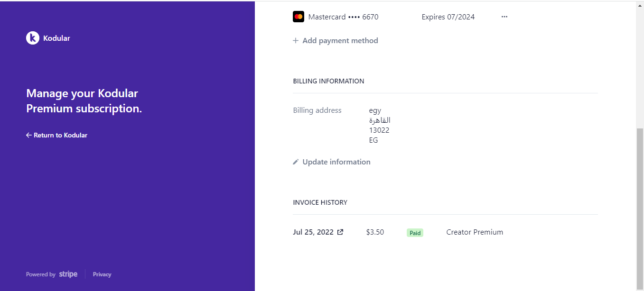Click the $3.50 invoice amount
Image resolution: width=644 pixels, height=291 pixels.
(375, 232)
